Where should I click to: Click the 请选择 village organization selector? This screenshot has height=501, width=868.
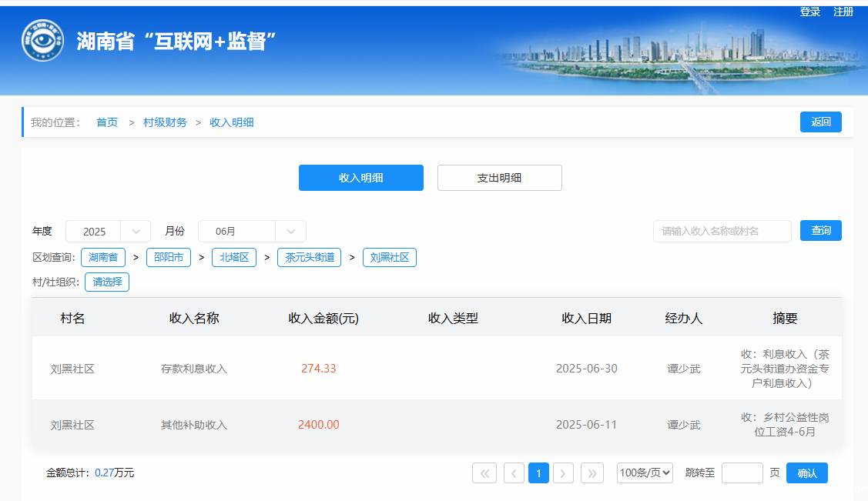(107, 282)
